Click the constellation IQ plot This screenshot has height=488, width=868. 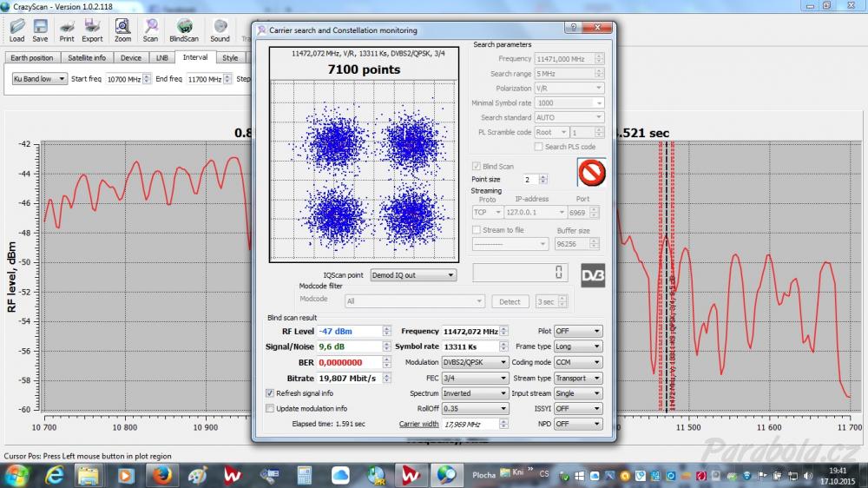(x=364, y=170)
